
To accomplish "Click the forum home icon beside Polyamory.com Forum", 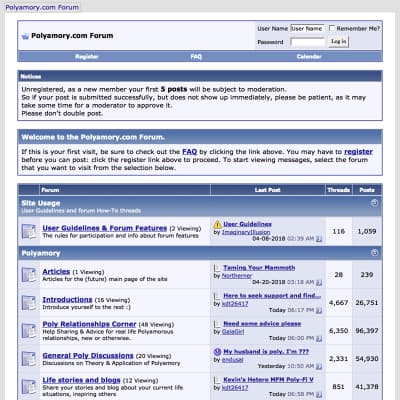I will coord(25,36).
